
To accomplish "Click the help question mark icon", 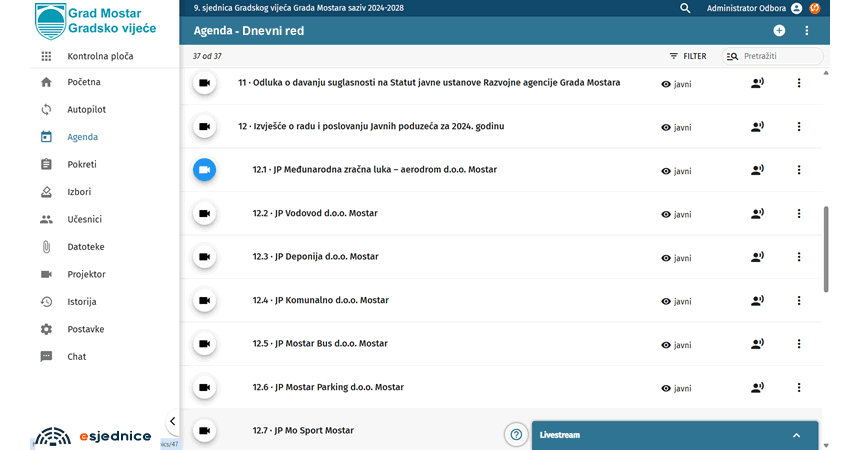I will click(x=516, y=435).
